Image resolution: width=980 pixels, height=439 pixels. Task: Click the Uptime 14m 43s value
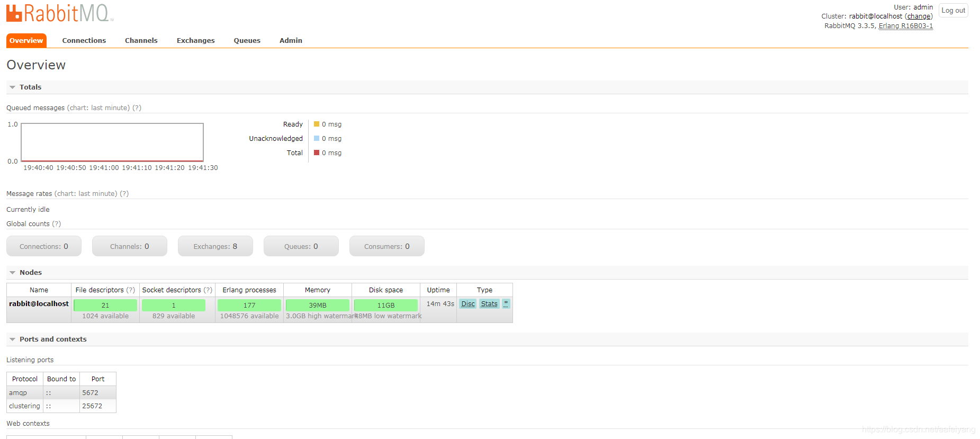point(440,304)
